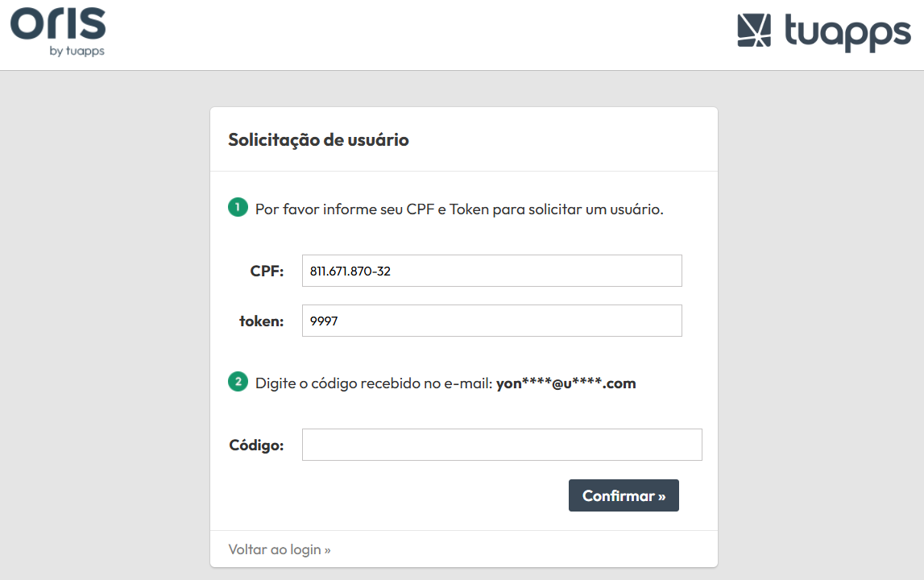Focus the CPF input field

pyautogui.click(x=492, y=271)
